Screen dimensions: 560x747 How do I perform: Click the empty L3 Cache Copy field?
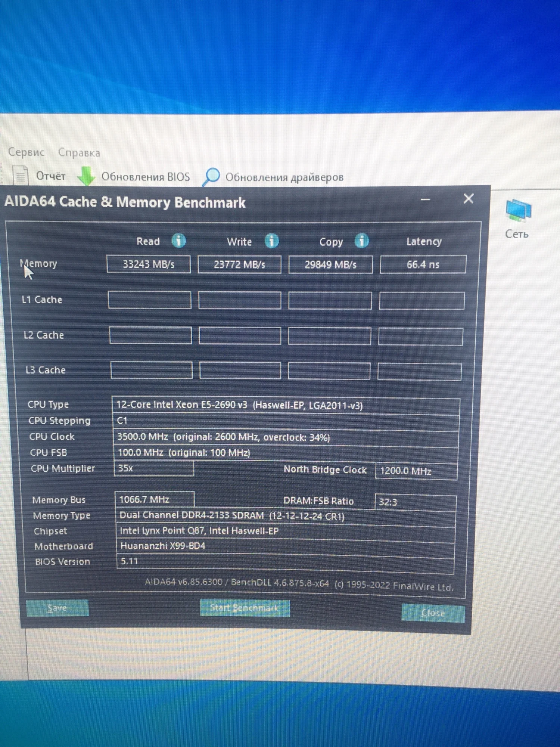329,371
